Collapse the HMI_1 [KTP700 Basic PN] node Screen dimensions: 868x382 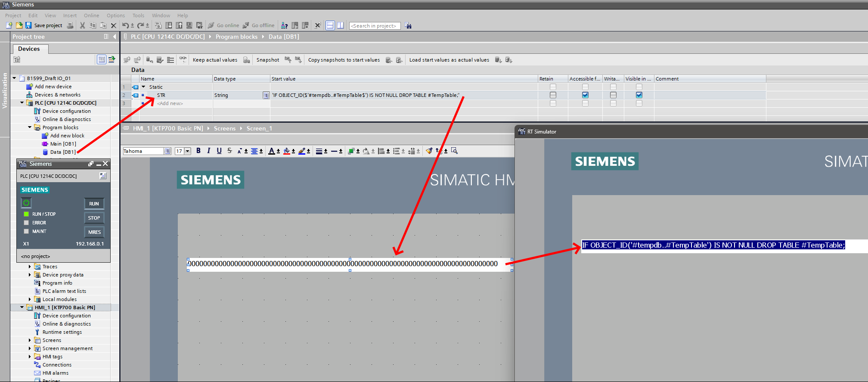pos(22,307)
